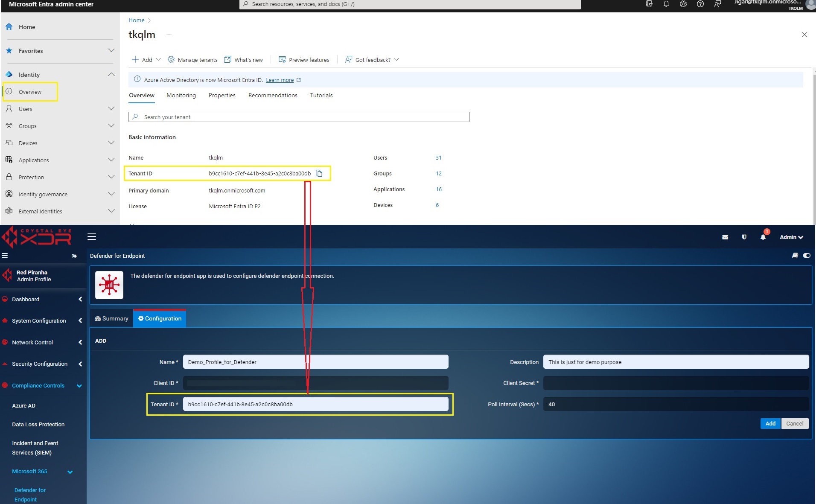Viewport: 816px width, 504px height.
Task: Expand the External Identities chevron
Action: pyautogui.click(x=111, y=211)
